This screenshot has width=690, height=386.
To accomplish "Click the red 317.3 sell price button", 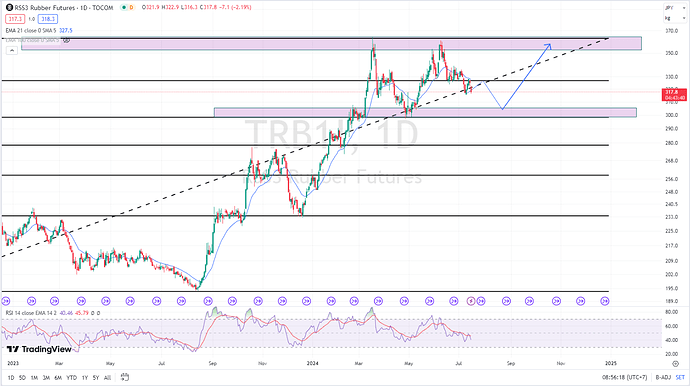I will (15, 19).
